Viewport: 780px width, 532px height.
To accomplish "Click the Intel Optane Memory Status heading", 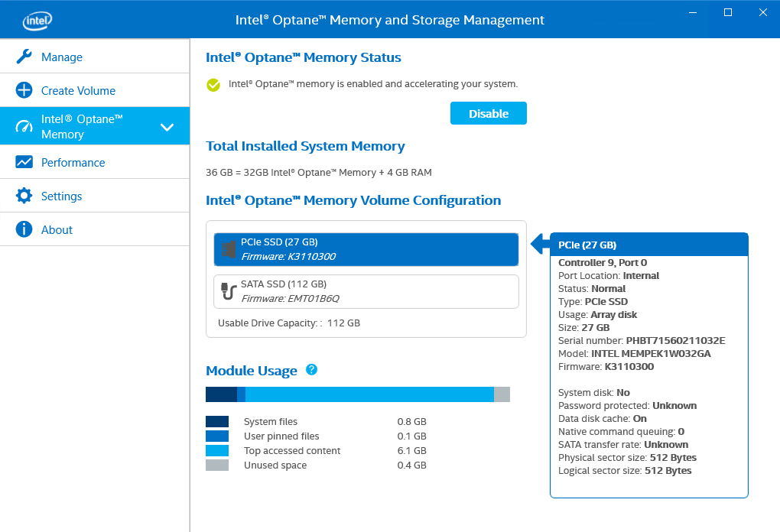I will pos(304,57).
